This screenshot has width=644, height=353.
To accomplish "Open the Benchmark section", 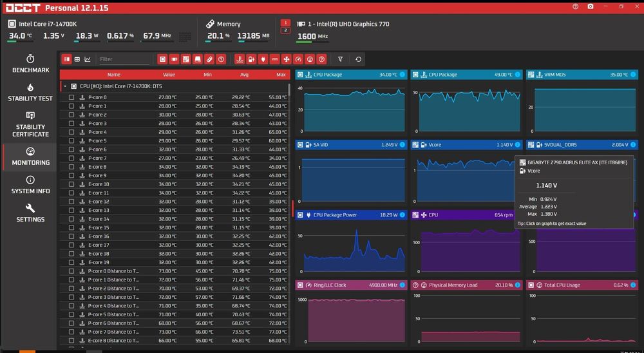I will coord(30,64).
